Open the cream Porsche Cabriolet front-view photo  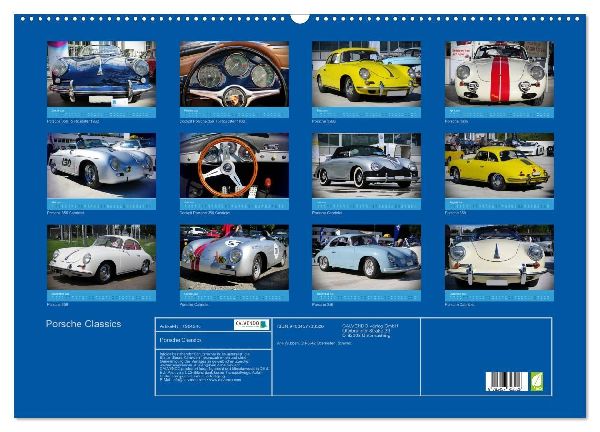coord(499,257)
